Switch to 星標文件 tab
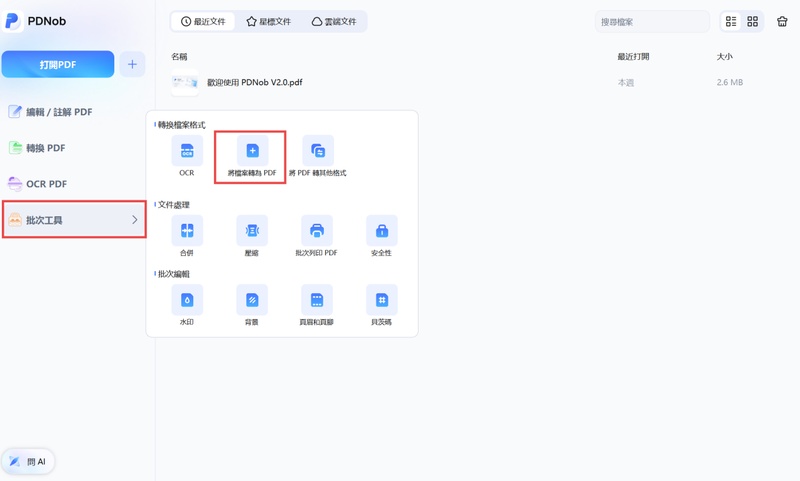 [x=268, y=21]
